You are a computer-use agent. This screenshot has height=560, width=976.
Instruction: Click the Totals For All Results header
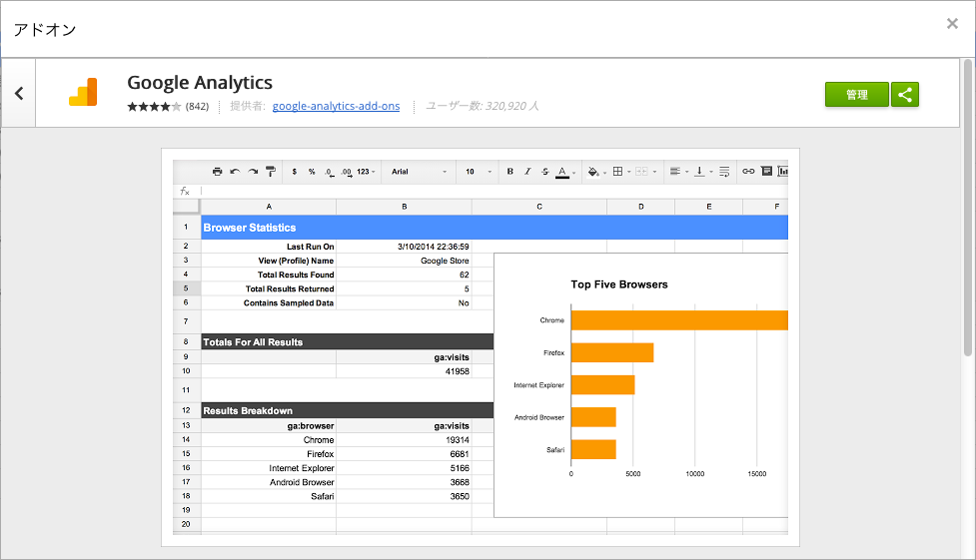348,342
